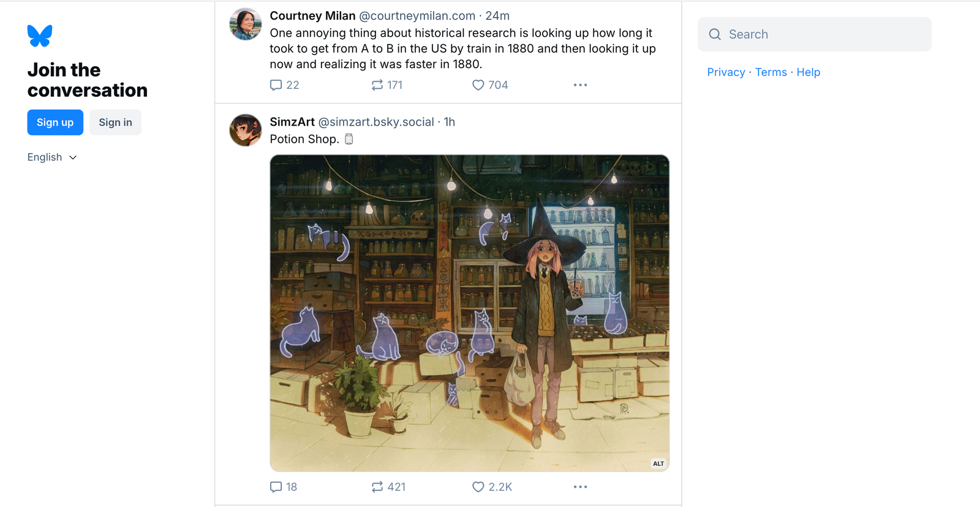Open the Privacy link
Viewport: 980px width, 507px height.
[x=726, y=72]
